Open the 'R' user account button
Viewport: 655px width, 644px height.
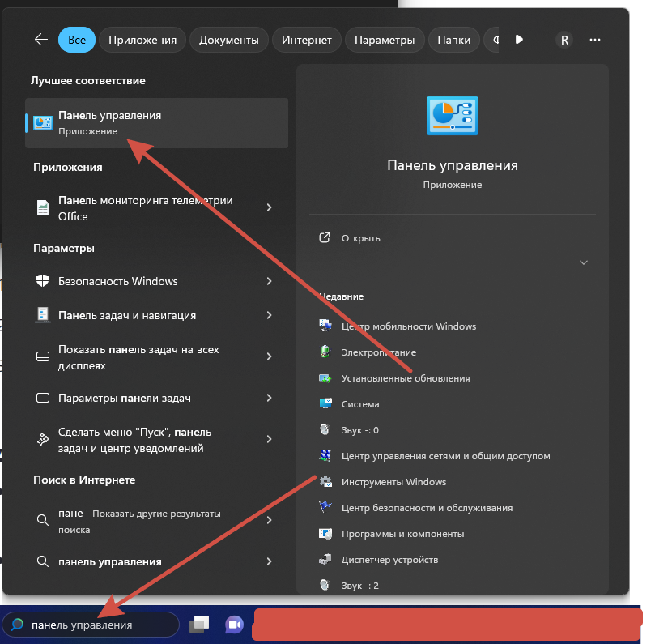tap(564, 41)
